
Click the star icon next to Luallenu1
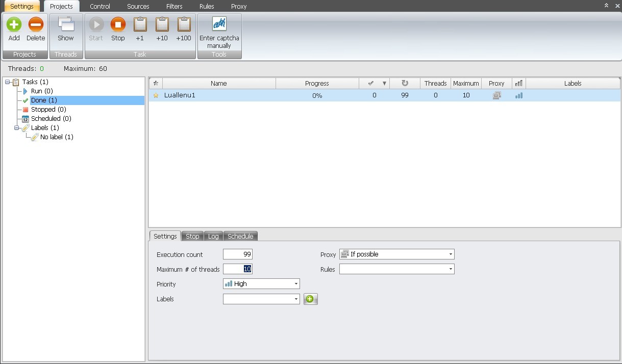coord(156,95)
